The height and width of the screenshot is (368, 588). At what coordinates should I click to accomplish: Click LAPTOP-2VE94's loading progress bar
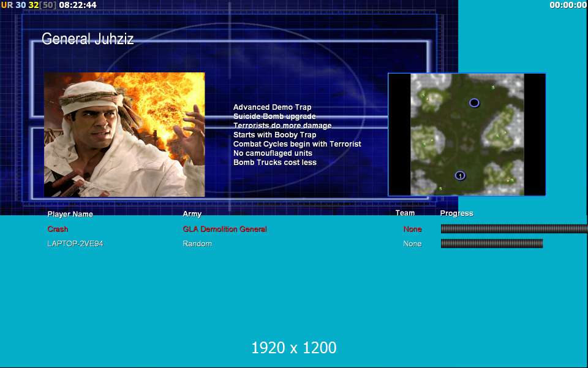[492, 243]
